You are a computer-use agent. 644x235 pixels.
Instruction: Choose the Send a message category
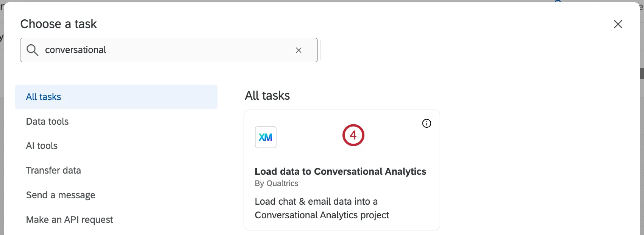coord(61,195)
